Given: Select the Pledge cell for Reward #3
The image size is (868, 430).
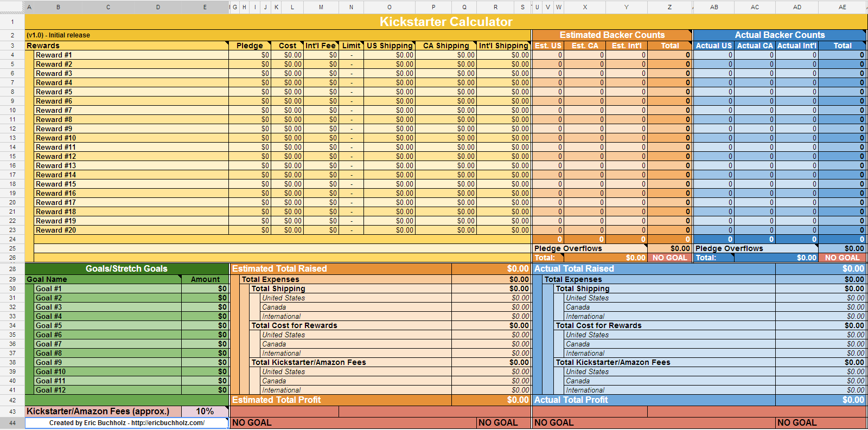Looking at the screenshot, I should [x=250, y=74].
